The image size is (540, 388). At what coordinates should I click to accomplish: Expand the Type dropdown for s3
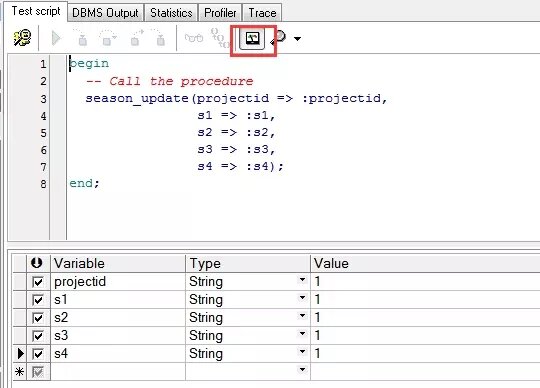302,334
